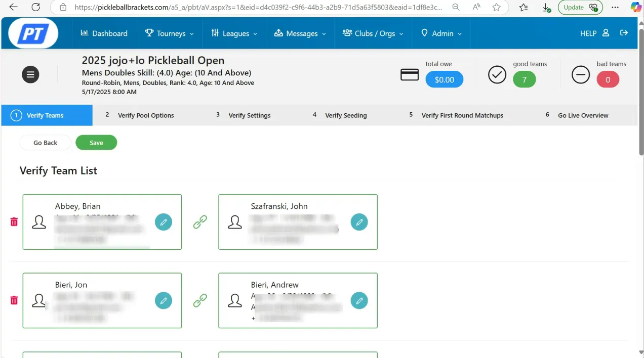Viewport: 644px width, 358px height.
Task: Click the Bieri, Andrew person icon
Action: (235, 300)
